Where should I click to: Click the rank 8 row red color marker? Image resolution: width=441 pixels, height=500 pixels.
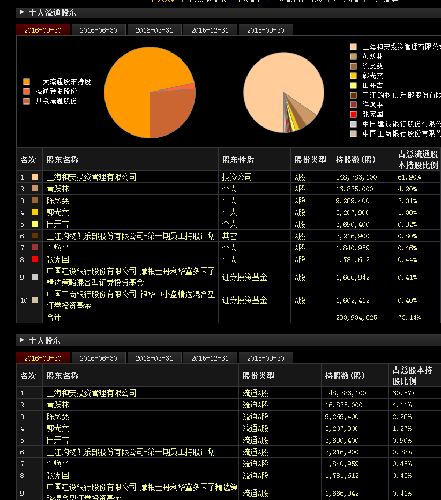click(35, 259)
